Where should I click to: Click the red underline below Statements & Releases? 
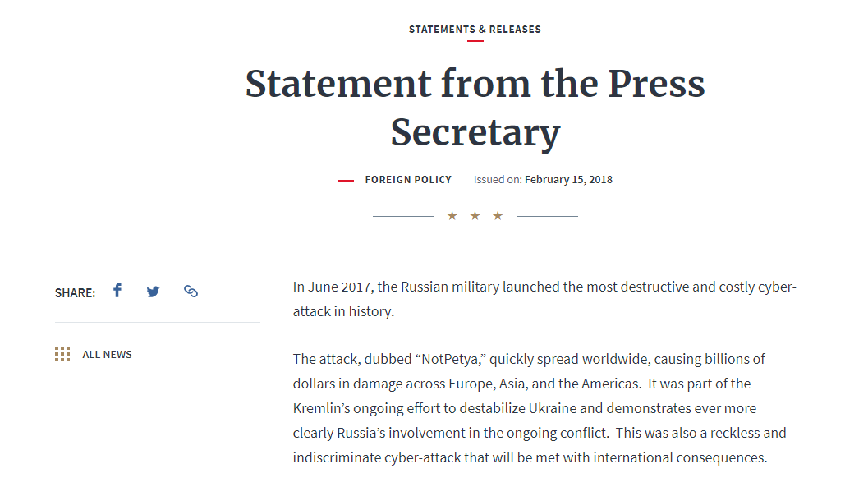click(475, 41)
